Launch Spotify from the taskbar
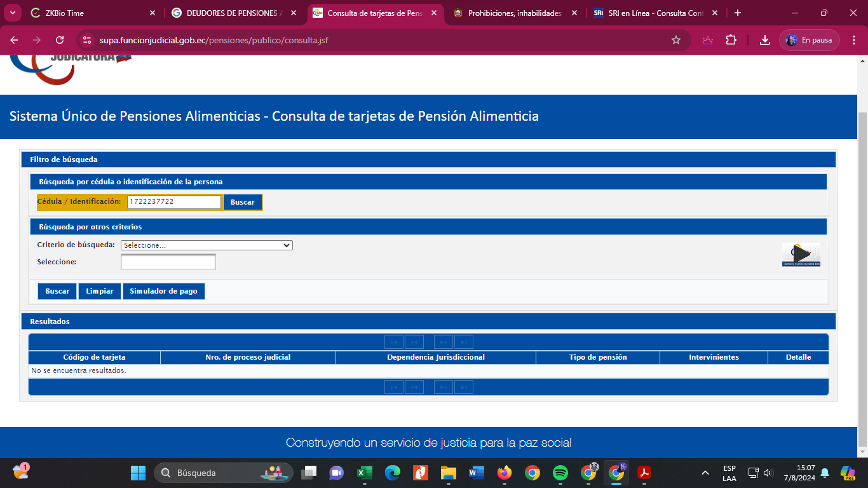868x488 pixels. coord(560,473)
